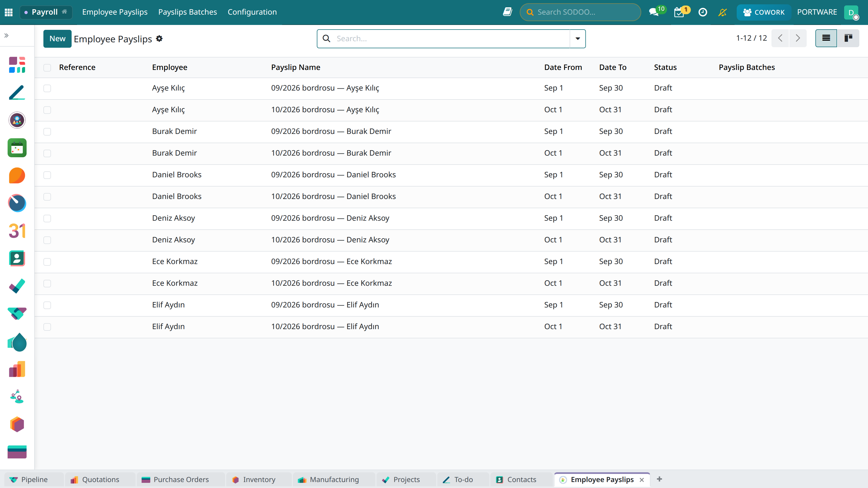Screen dimensions: 868x488
Task: Create a New payslip
Action: point(57,38)
